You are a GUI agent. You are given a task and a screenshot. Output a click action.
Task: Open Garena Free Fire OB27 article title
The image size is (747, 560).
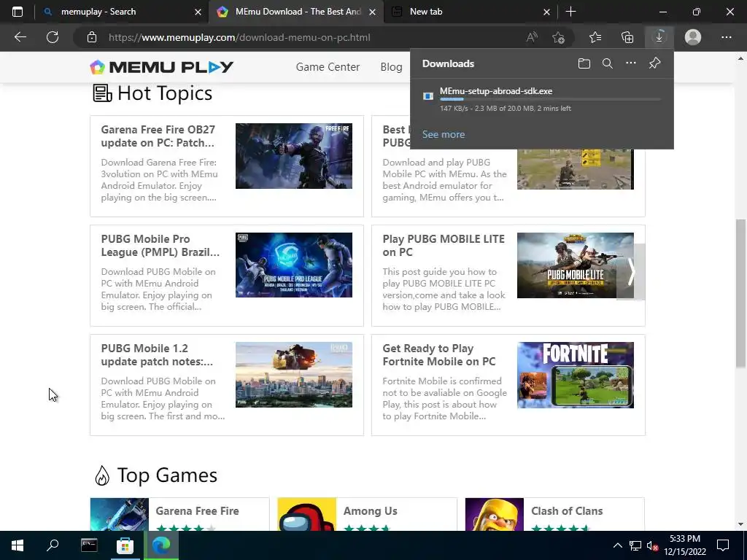pos(158,136)
